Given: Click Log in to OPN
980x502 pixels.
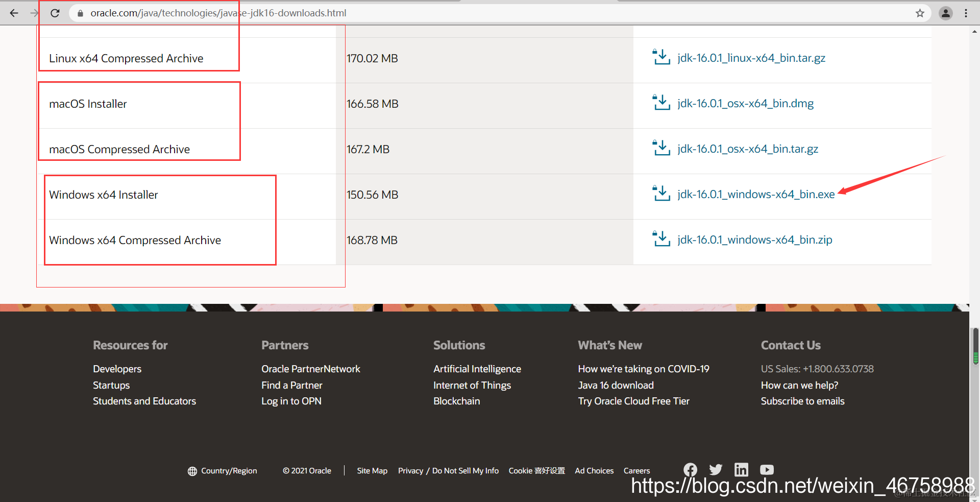Looking at the screenshot, I should click(x=291, y=401).
